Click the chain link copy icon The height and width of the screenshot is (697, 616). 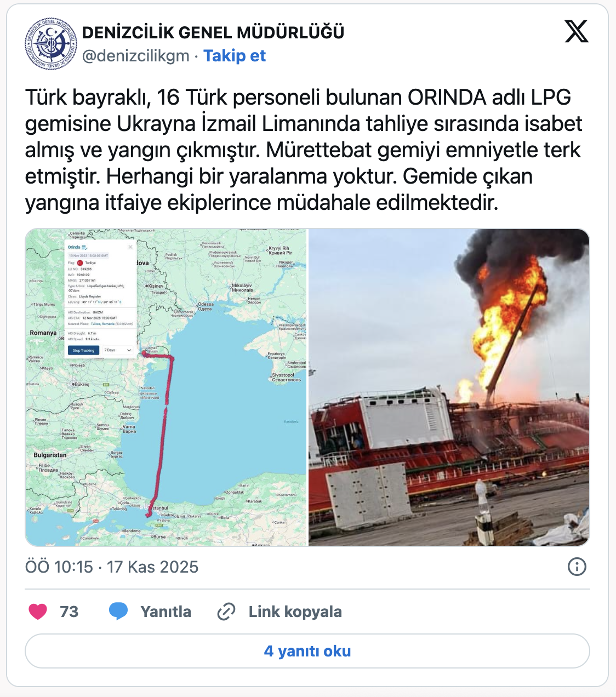coord(226,612)
